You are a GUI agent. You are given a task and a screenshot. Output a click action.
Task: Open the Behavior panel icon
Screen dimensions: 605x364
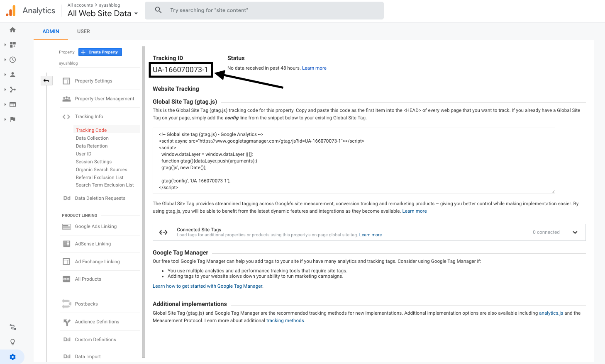point(13,104)
